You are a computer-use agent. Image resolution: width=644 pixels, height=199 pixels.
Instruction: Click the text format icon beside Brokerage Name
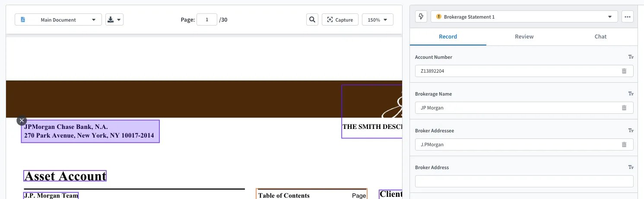(x=631, y=94)
